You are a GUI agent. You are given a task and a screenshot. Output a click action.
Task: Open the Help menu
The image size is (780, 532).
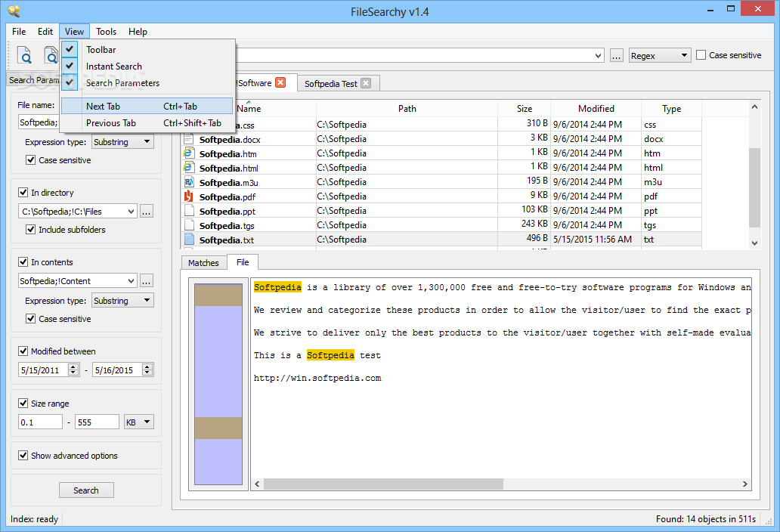pyautogui.click(x=138, y=31)
